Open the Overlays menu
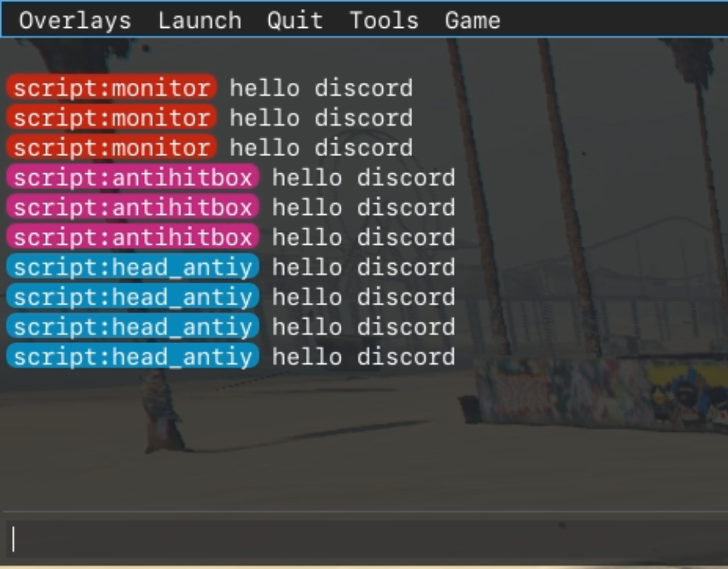Viewport: 728px width, 569px height. (75, 21)
